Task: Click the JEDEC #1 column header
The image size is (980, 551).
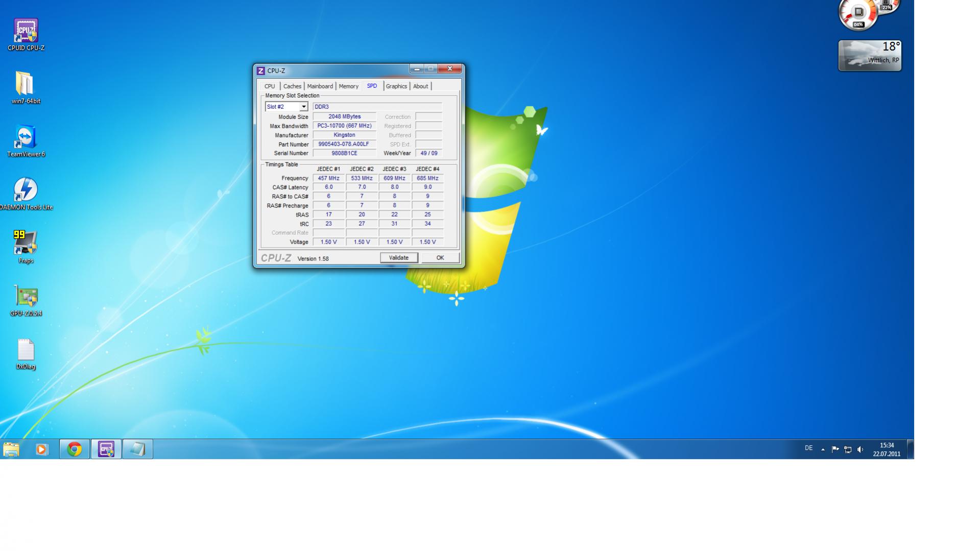Action: click(328, 169)
